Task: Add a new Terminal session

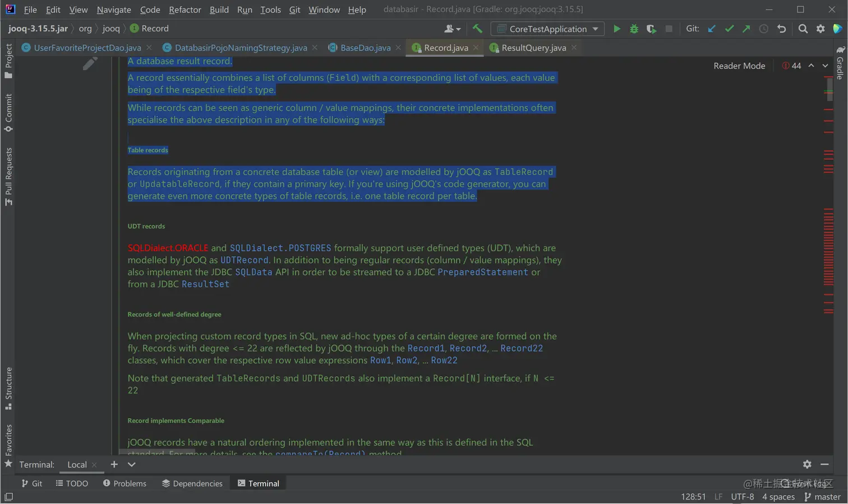Action: pos(114,464)
